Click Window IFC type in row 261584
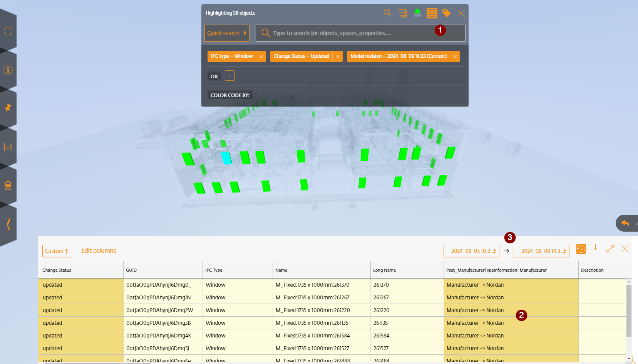Screen dimensions: 638x364 click(238, 336)
